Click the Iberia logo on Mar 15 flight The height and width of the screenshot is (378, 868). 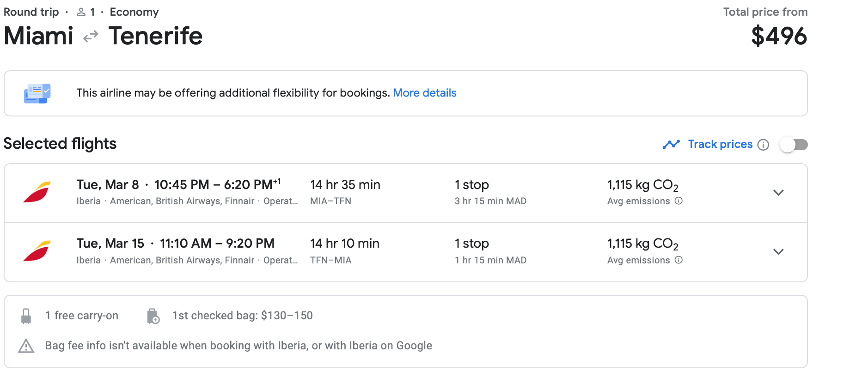(37, 251)
